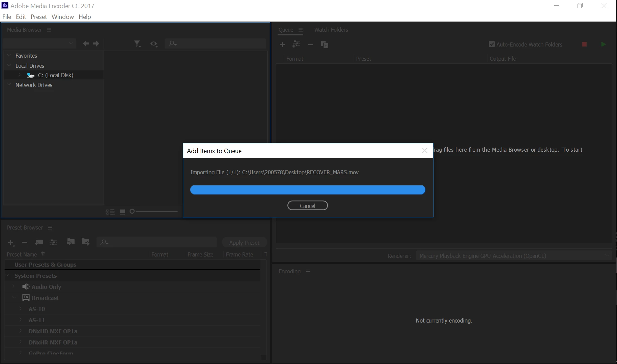Open the Help menu
Viewport: 617px width, 364px height.
(85, 17)
